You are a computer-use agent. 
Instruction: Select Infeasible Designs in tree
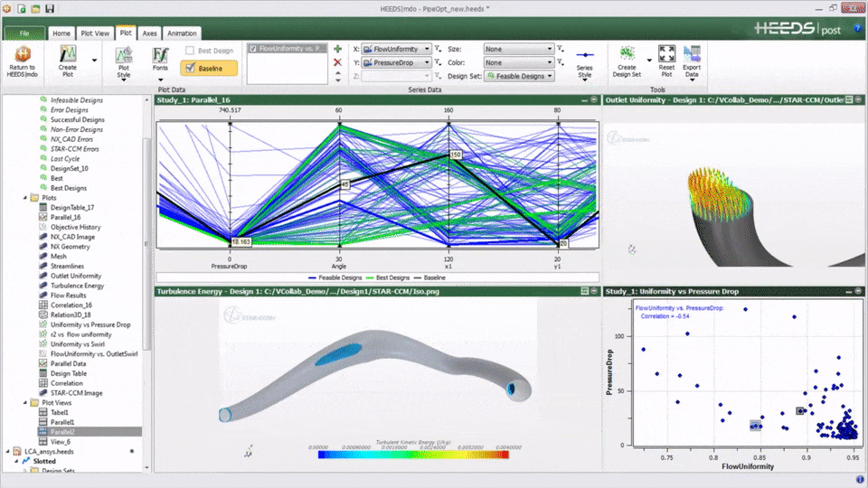76,100
